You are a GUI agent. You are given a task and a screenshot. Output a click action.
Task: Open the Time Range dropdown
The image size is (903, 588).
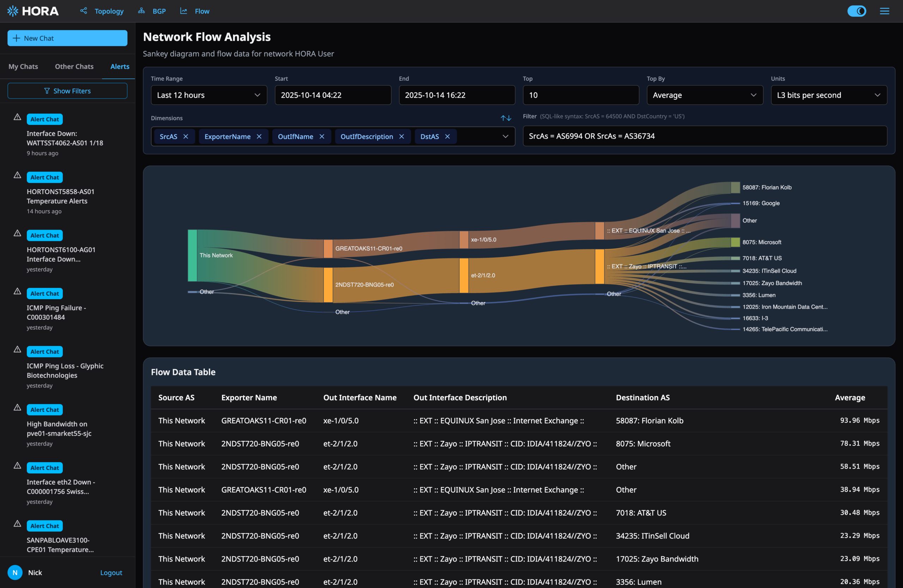click(x=209, y=95)
